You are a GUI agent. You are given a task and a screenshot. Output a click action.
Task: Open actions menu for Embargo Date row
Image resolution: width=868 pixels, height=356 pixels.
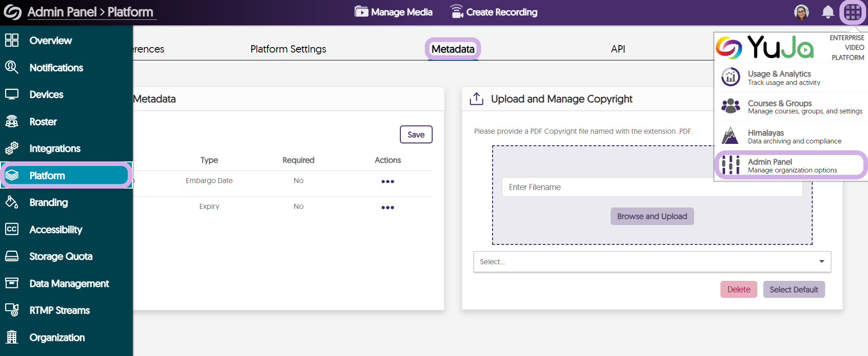pos(387,181)
